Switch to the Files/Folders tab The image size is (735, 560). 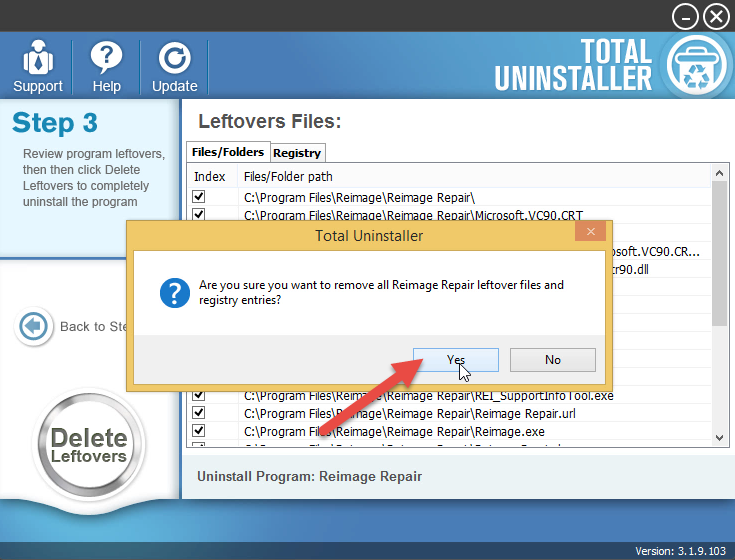(x=228, y=152)
